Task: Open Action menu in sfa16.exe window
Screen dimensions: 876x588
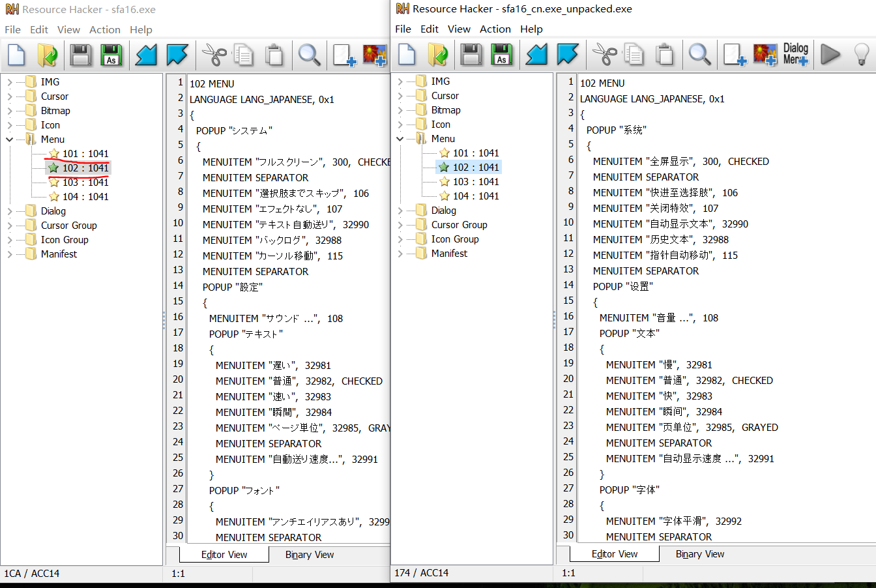Action: click(x=104, y=30)
